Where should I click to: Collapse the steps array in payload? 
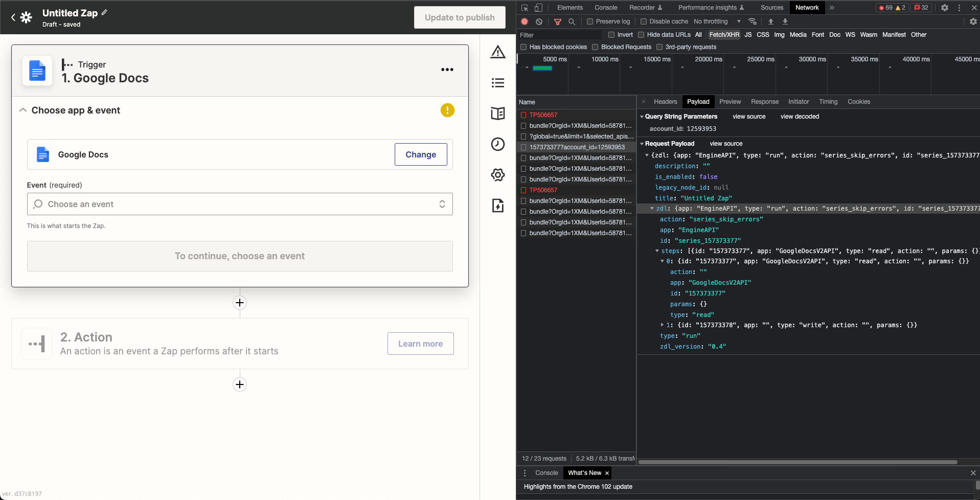coord(657,251)
